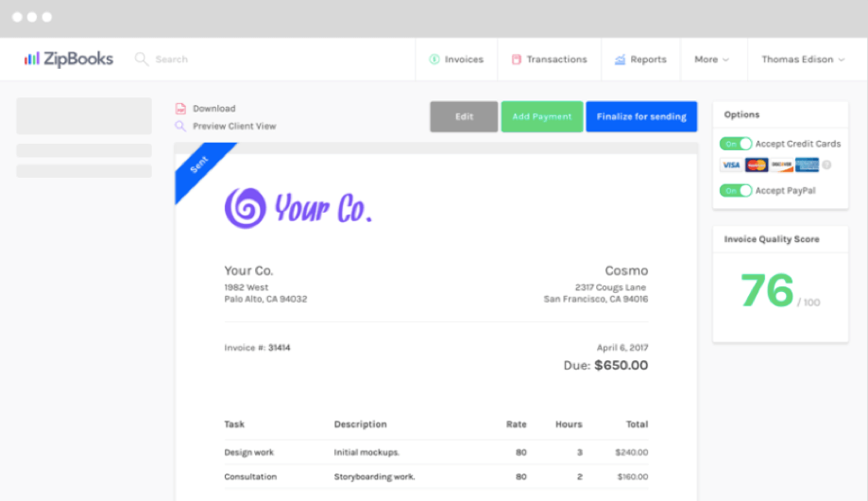868x501 pixels.
Task: Click the Transactions icon
Action: 517,60
